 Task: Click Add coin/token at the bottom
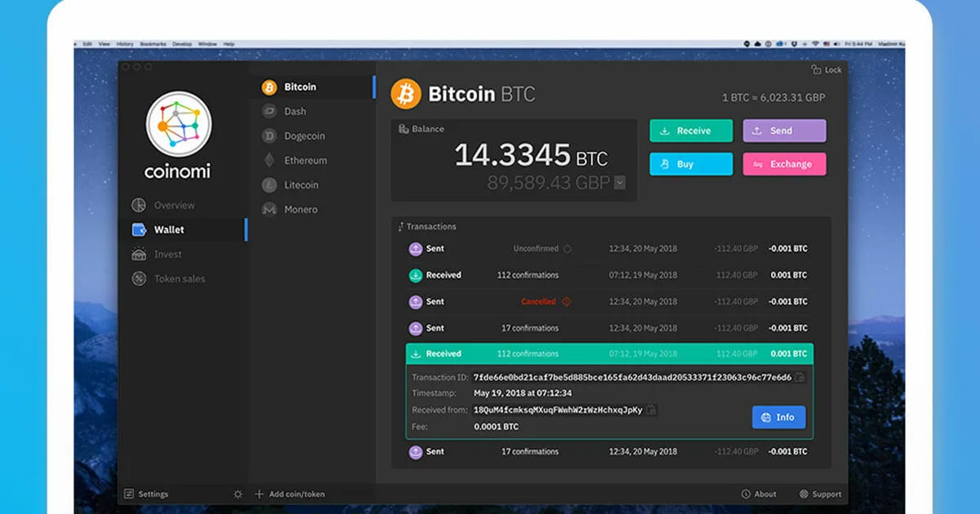click(x=295, y=494)
